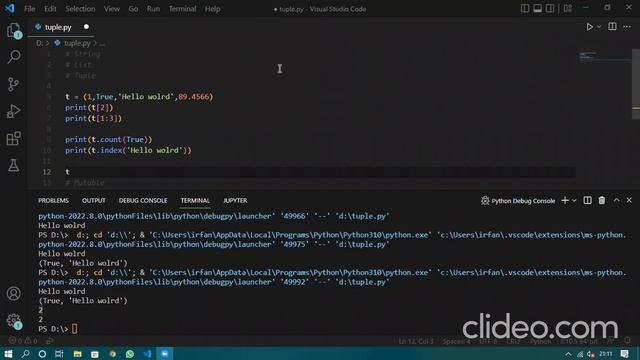The height and width of the screenshot is (360, 640).
Task: Open the Testing flask view
Action: click(13, 165)
